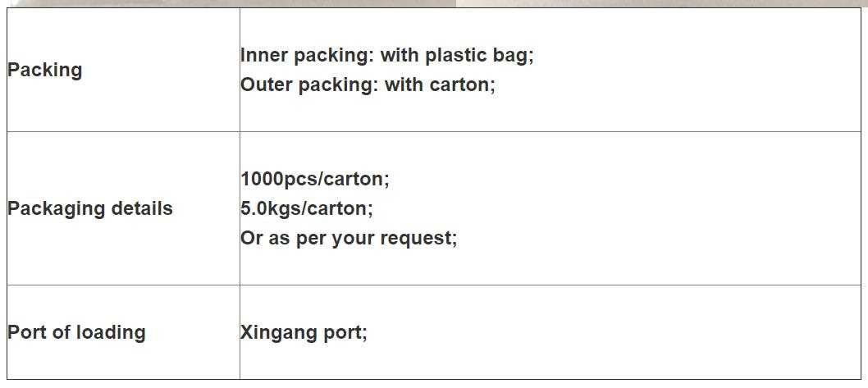This screenshot has height=388, width=868.
Task: Click the "5.0kgs" weight value
Action: 271,208
